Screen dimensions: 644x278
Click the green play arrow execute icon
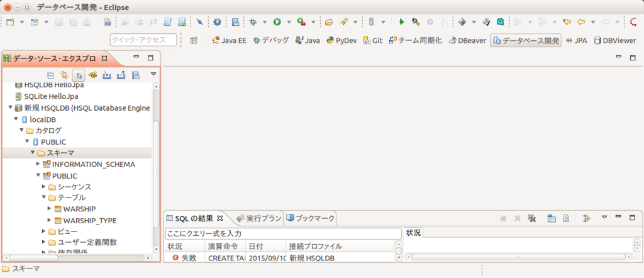(x=402, y=22)
